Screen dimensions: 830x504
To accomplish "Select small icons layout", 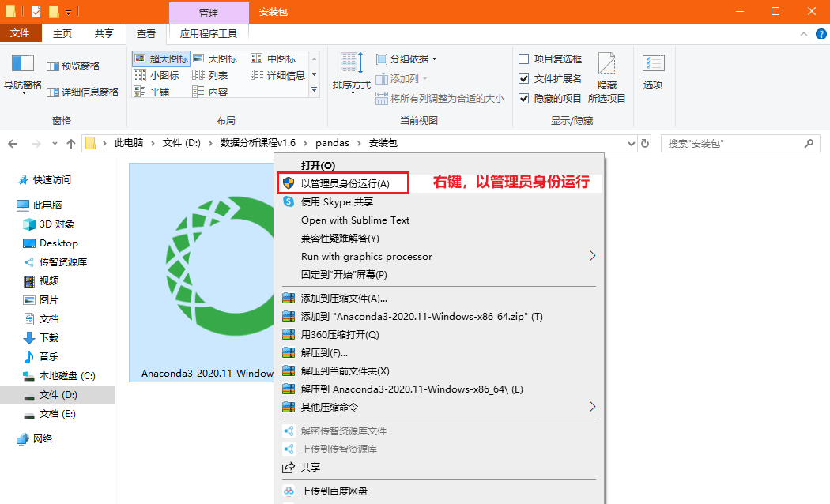I will click(x=157, y=75).
